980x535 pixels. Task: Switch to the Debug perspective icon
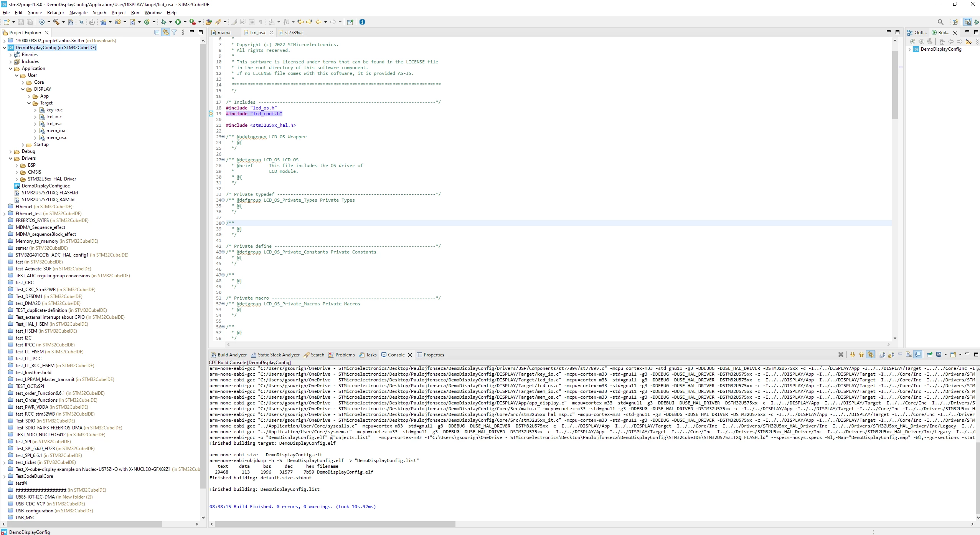[x=976, y=22]
